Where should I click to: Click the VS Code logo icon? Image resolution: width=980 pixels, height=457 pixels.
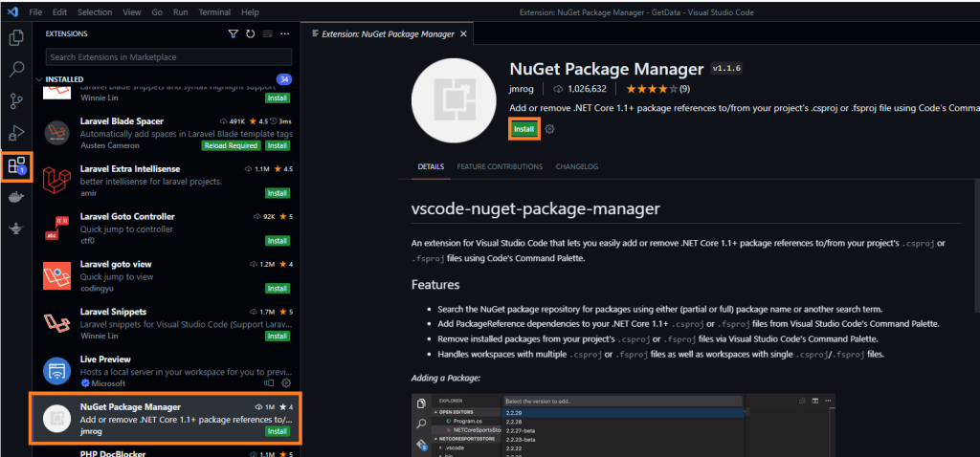12,11
